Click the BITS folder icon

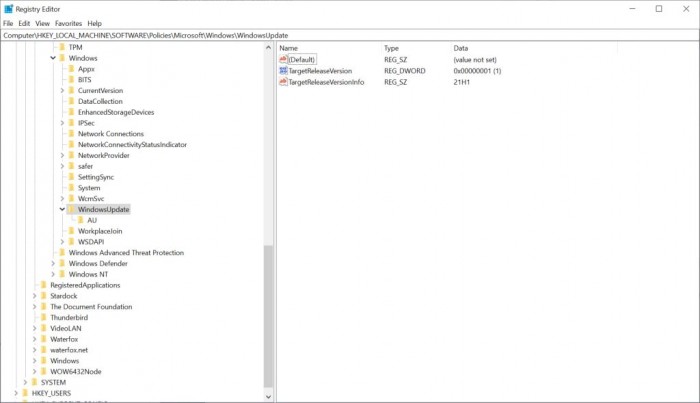pyautogui.click(x=71, y=79)
